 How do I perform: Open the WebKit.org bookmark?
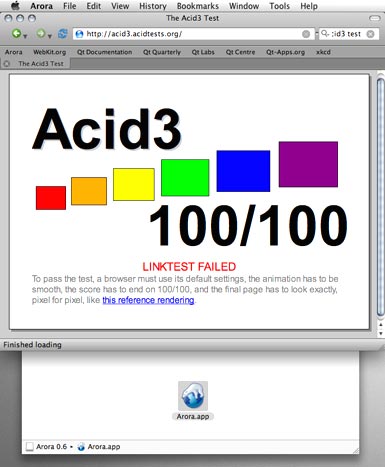tap(50, 52)
